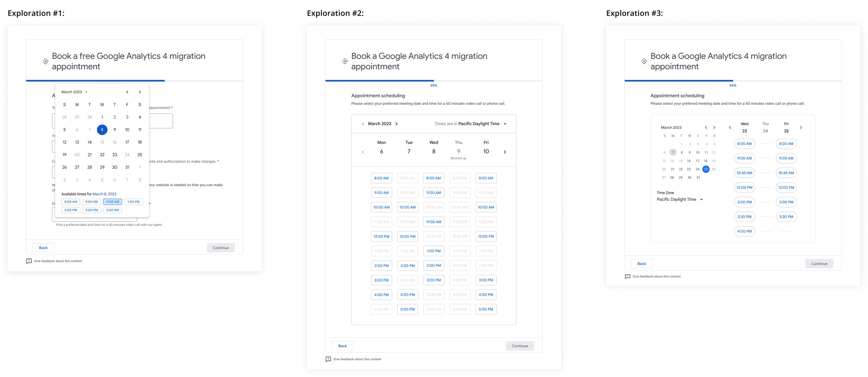This screenshot has width=868, height=377.
Task: Select the Wed 8 column header in Exploration #2
Action: coord(434,147)
